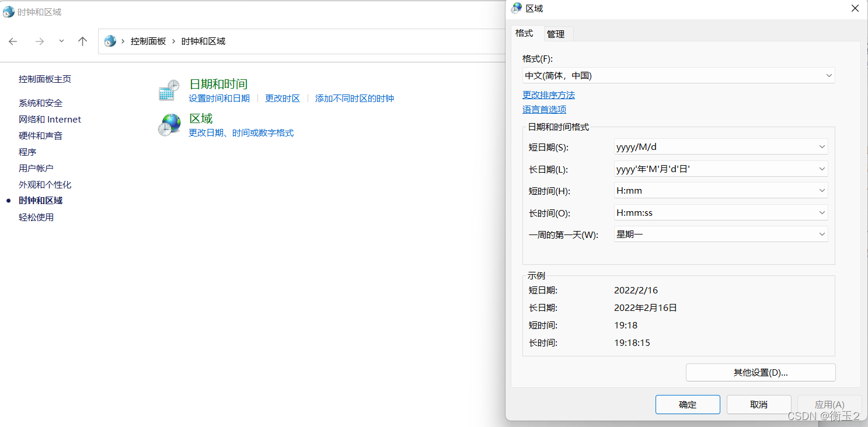Open 轻松使用 category
Image resolution: width=868 pixels, height=427 pixels.
[36, 218]
